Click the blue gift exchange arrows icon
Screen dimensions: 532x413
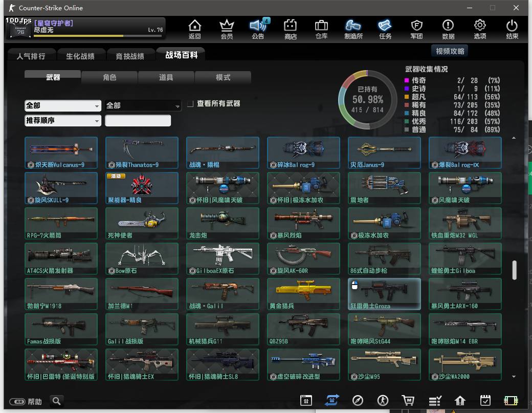332,400
